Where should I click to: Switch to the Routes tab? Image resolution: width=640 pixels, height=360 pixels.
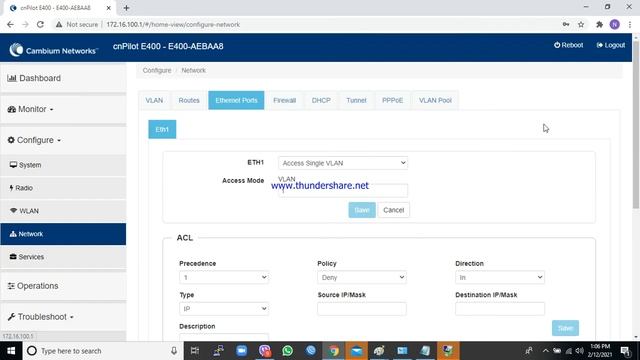(x=189, y=100)
